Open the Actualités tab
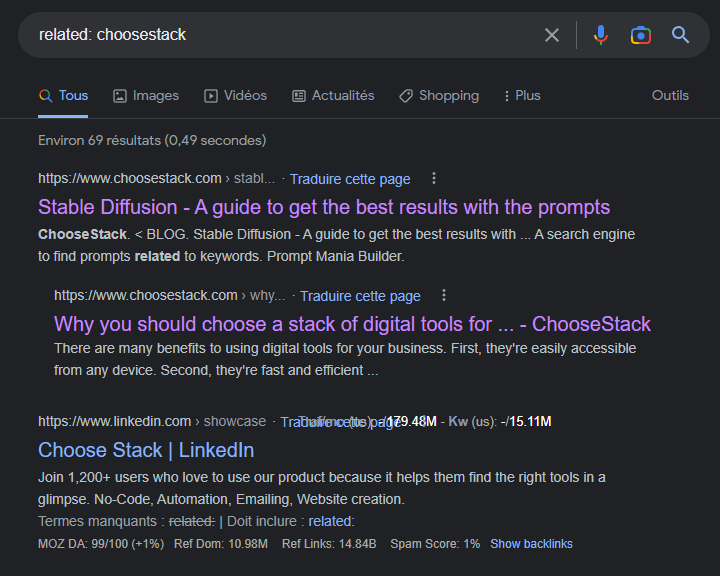720x576 pixels. (x=333, y=96)
